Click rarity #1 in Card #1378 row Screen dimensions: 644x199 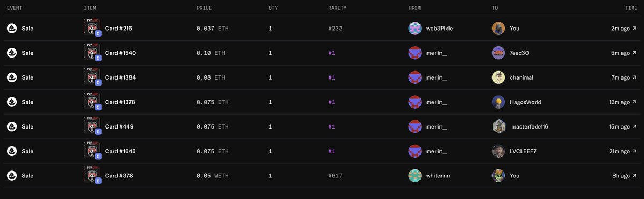coord(331,102)
